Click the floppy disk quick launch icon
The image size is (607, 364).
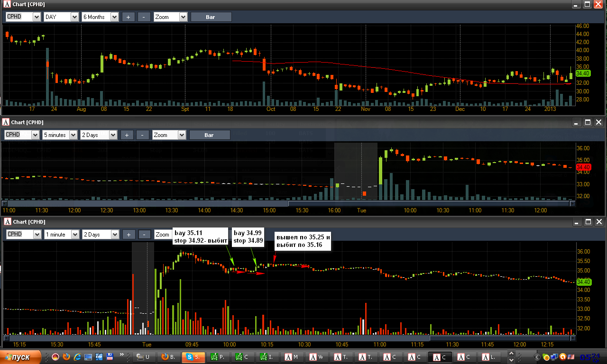pyautogui.click(x=110, y=356)
